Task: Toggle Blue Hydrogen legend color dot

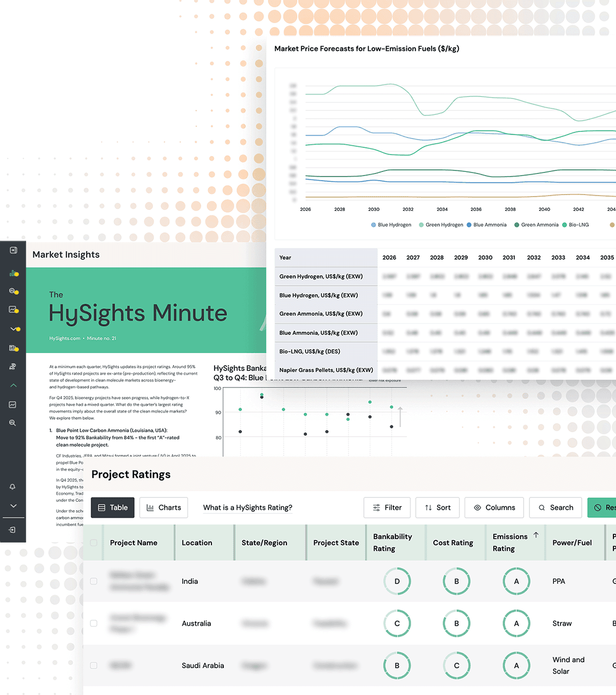Action: (x=374, y=225)
